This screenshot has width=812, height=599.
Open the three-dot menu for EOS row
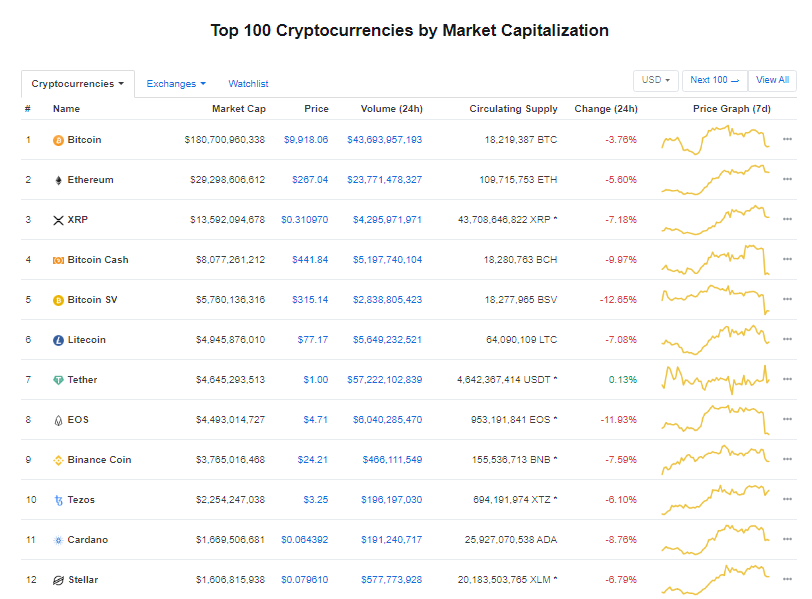coord(787,419)
